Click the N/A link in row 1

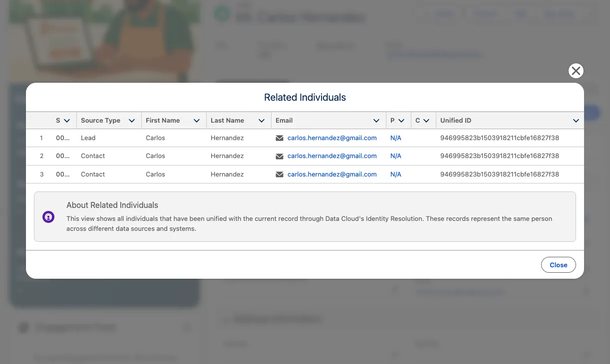[x=396, y=138]
